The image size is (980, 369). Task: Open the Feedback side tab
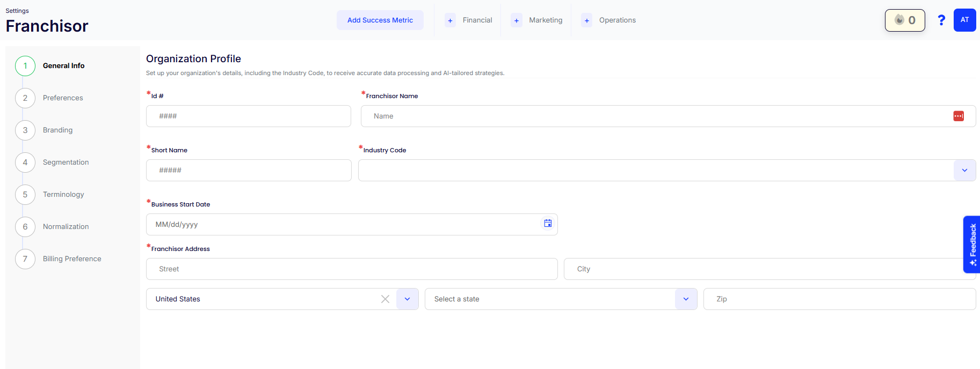[x=972, y=245]
